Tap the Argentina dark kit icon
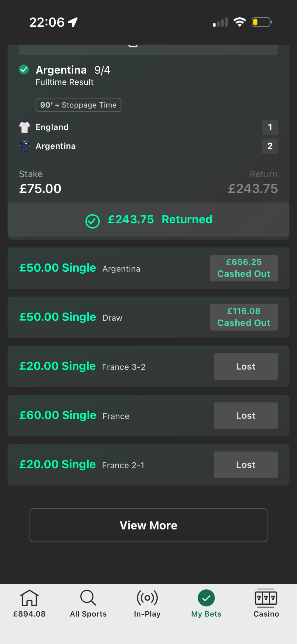The height and width of the screenshot is (644, 297). (25, 146)
